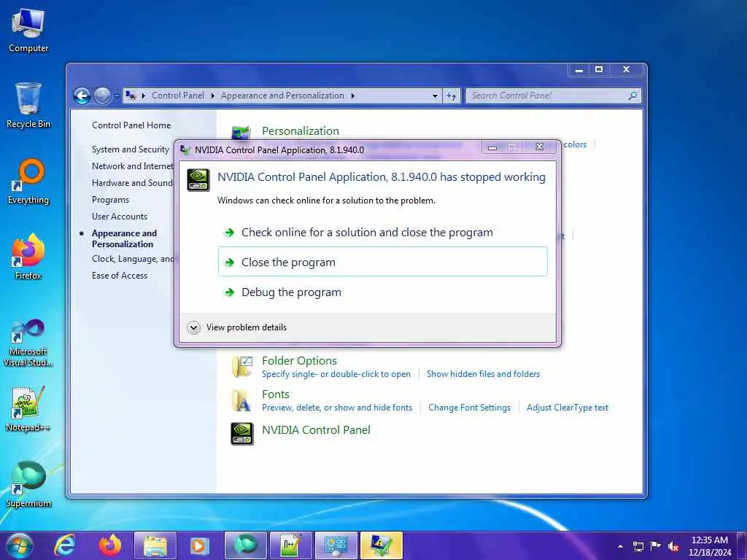The width and height of the screenshot is (747, 560).
Task: Open Windows Media Player from the taskbar
Action: point(200,545)
